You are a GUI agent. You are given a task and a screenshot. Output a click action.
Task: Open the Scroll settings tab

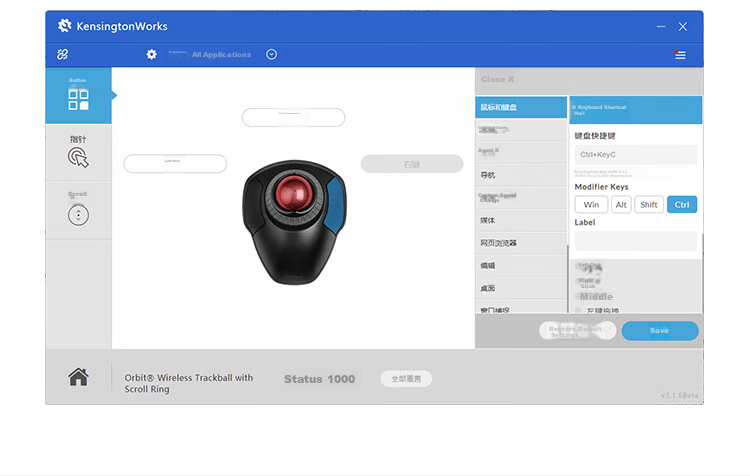coord(78,210)
